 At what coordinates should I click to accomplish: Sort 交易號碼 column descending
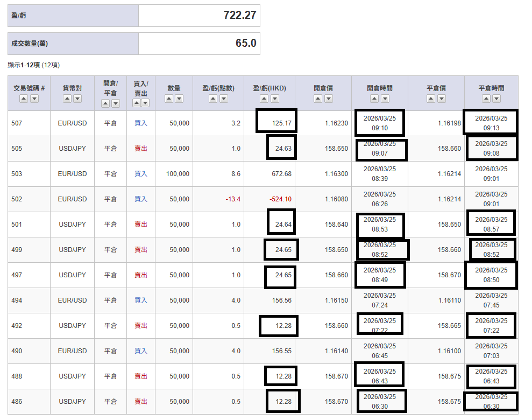tap(34, 99)
